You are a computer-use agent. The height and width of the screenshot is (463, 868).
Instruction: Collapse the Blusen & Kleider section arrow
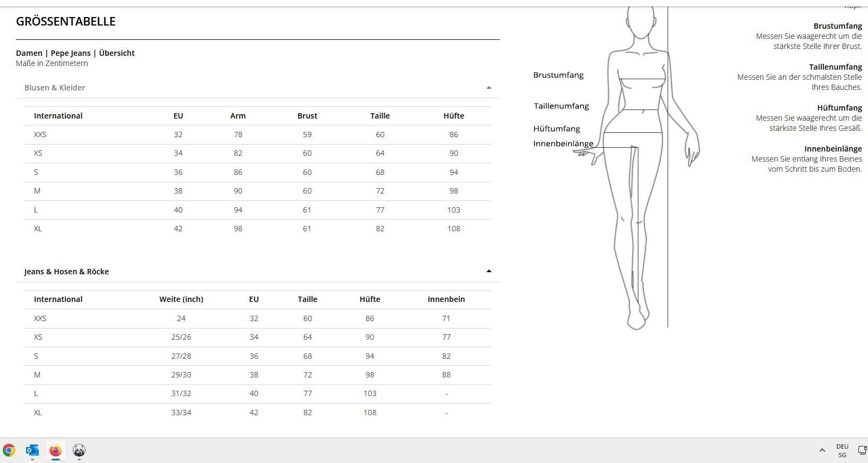(x=489, y=88)
